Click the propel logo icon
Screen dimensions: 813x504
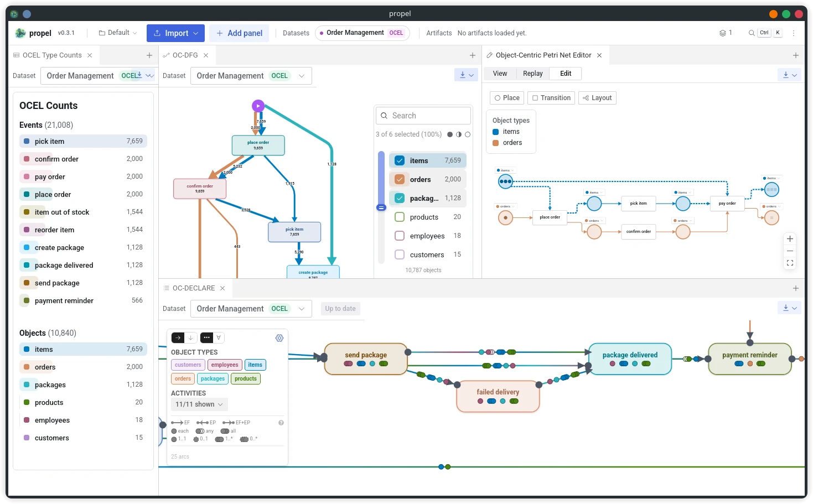pos(20,33)
